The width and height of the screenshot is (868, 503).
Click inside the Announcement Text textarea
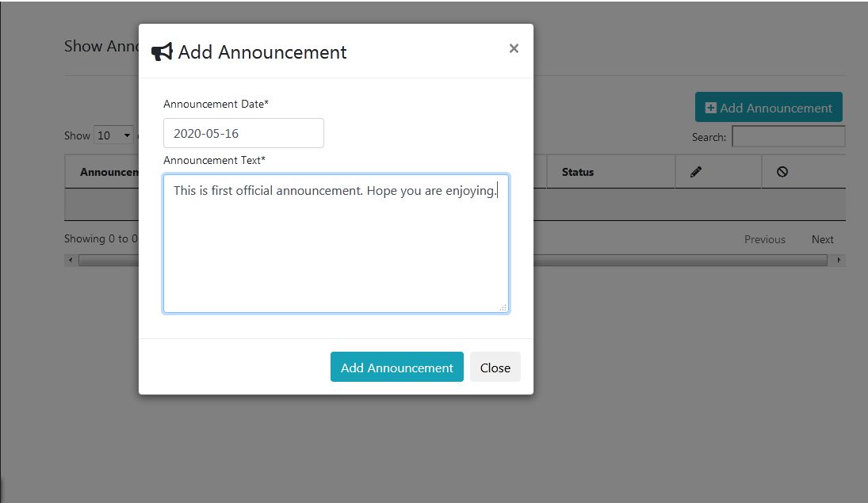[336, 244]
